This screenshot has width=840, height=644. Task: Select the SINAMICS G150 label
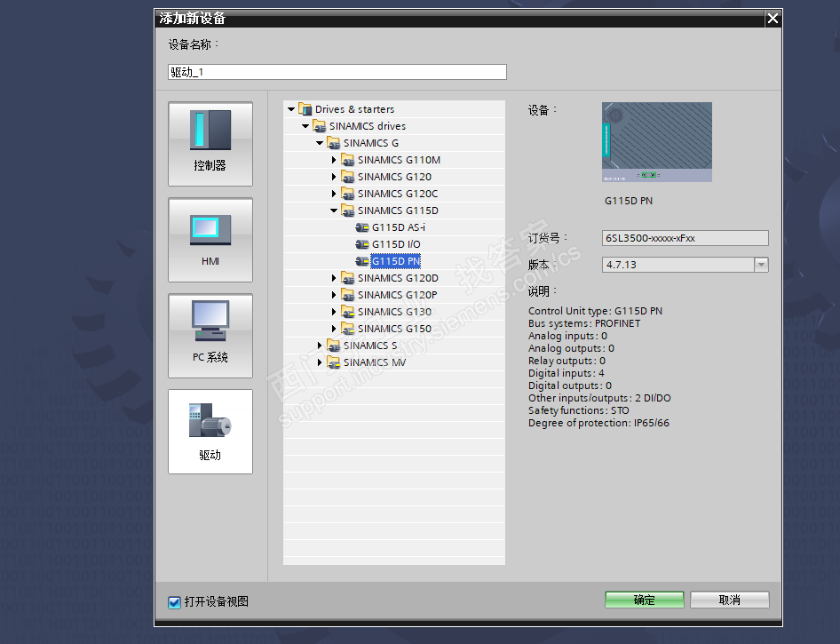point(395,329)
